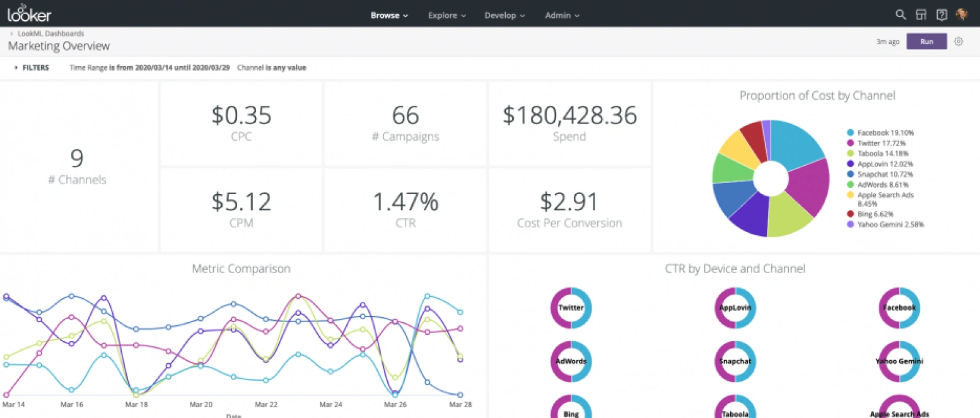Click the Facebook 19.10% legend label
Viewport: 980px width, 418px height.
coord(885,133)
